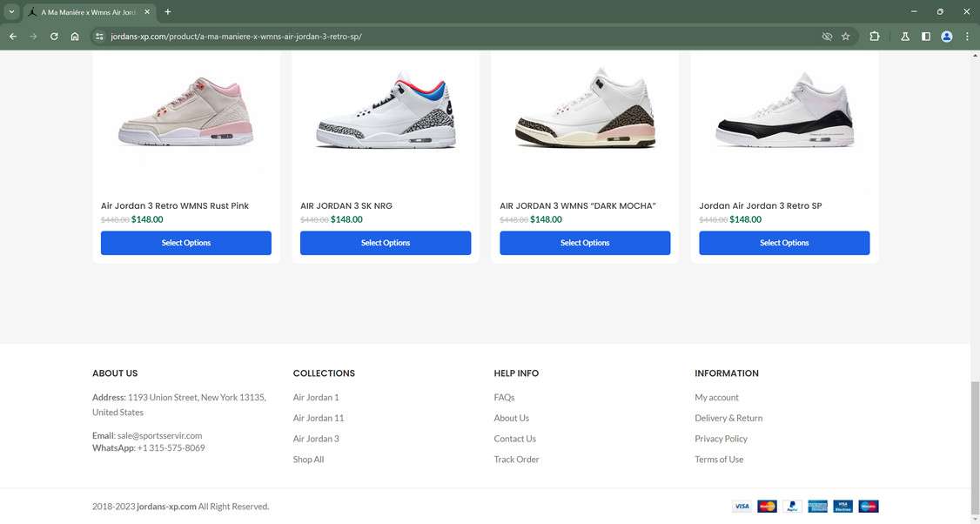Open the browser profile menu
980x524 pixels.
[x=947, y=37]
